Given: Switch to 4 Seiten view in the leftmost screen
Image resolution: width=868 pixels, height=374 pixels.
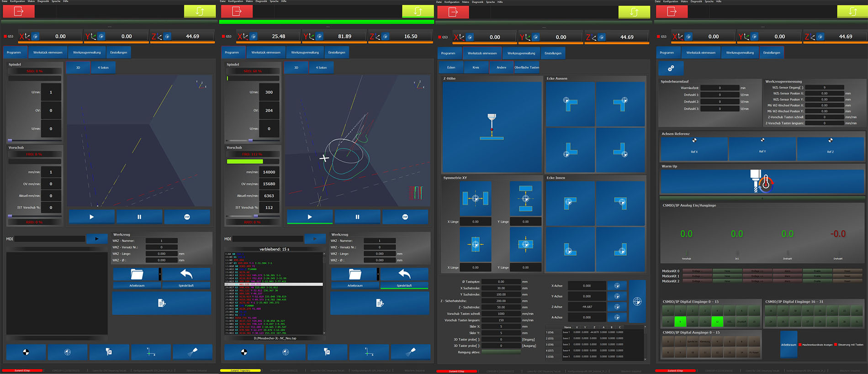Looking at the screenshot, I should 103,68.
